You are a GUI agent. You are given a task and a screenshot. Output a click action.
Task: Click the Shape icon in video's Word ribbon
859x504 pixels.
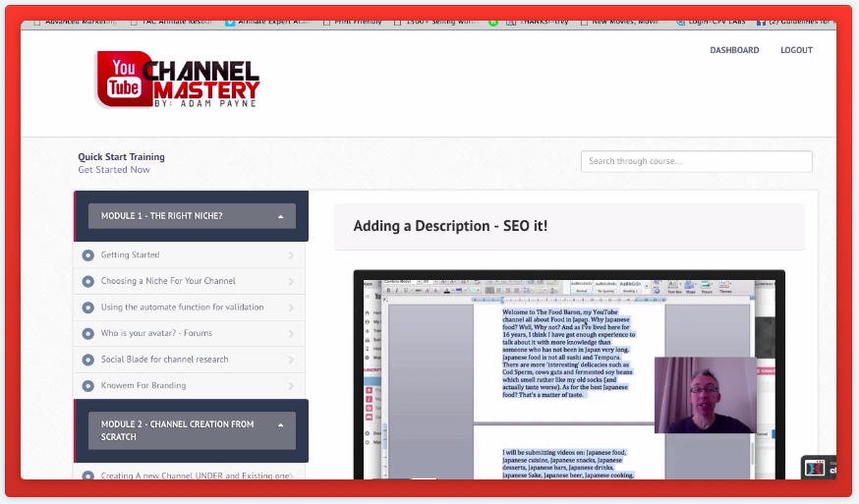click(690, 287)
